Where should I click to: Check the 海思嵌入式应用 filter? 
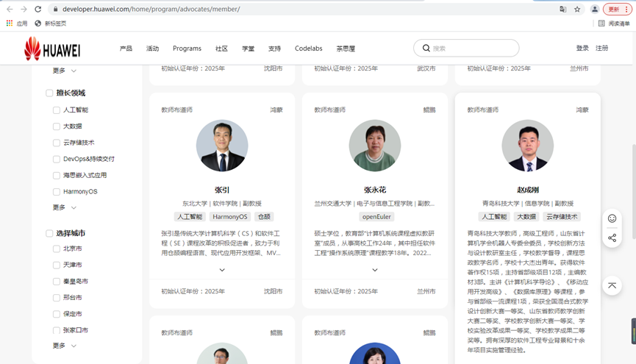point(57,175)
